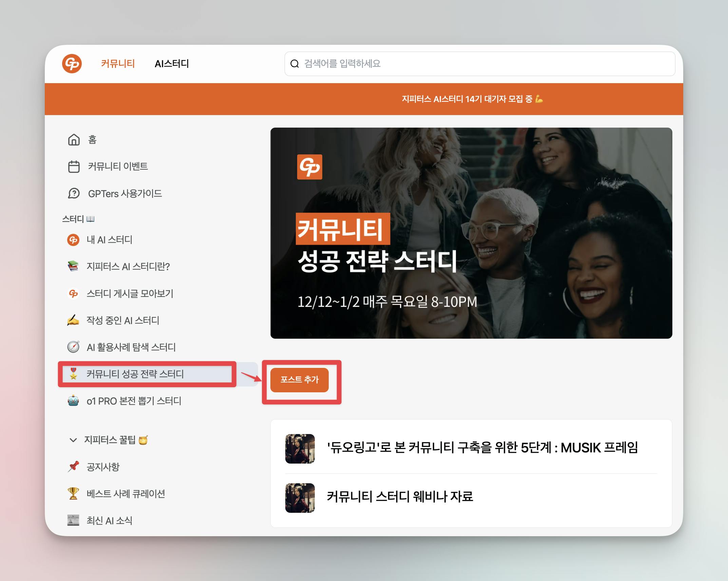This screenshot has width=728, height=581.
Task: Click the pushpin icon for 공지사항
Action: pyautogui.click(x=73, y=467)
